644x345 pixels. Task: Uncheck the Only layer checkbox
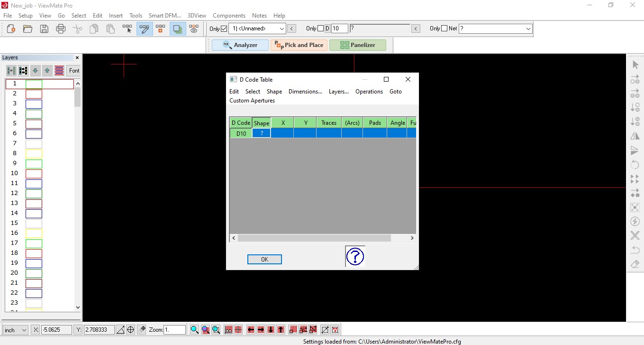(x=224, y=29)
